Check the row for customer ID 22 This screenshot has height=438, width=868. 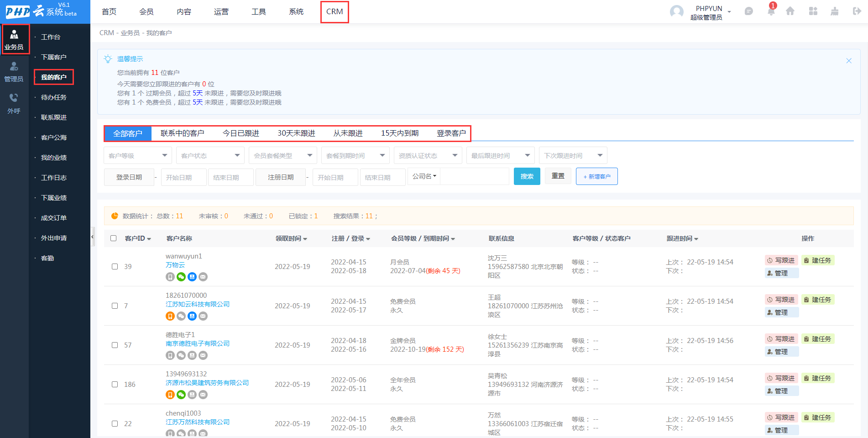(115, 424)
